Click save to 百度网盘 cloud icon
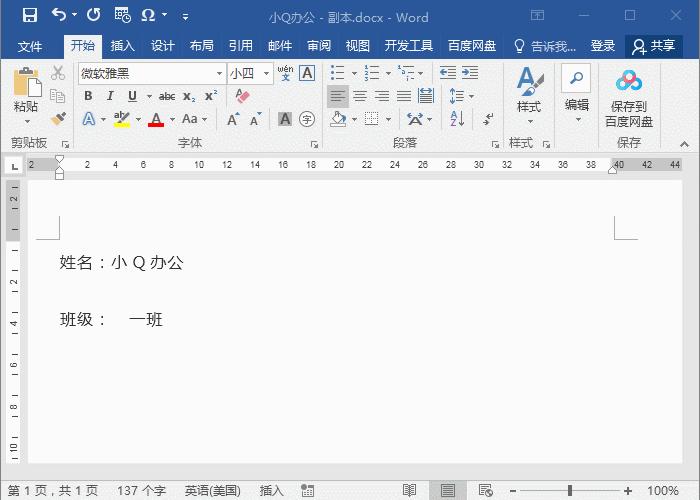700x500 pixels. pos(629,81)
